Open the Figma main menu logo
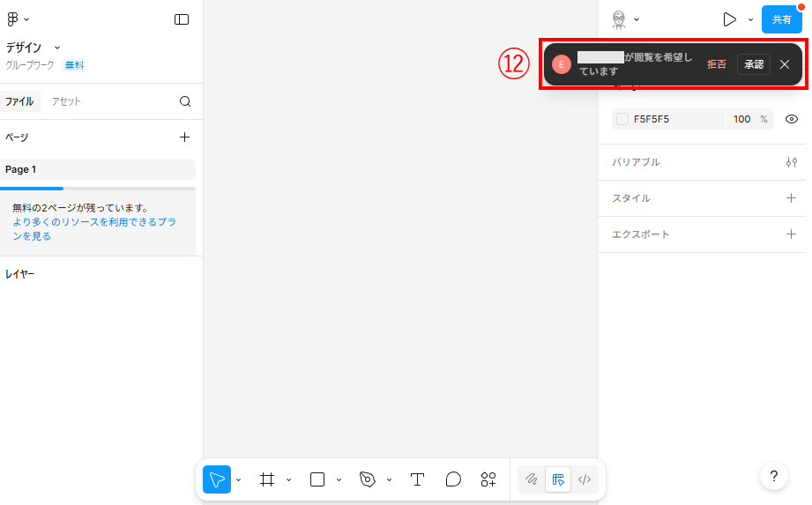Image resolution: width=812 pixels, height=505 pixels. point(13,19)
